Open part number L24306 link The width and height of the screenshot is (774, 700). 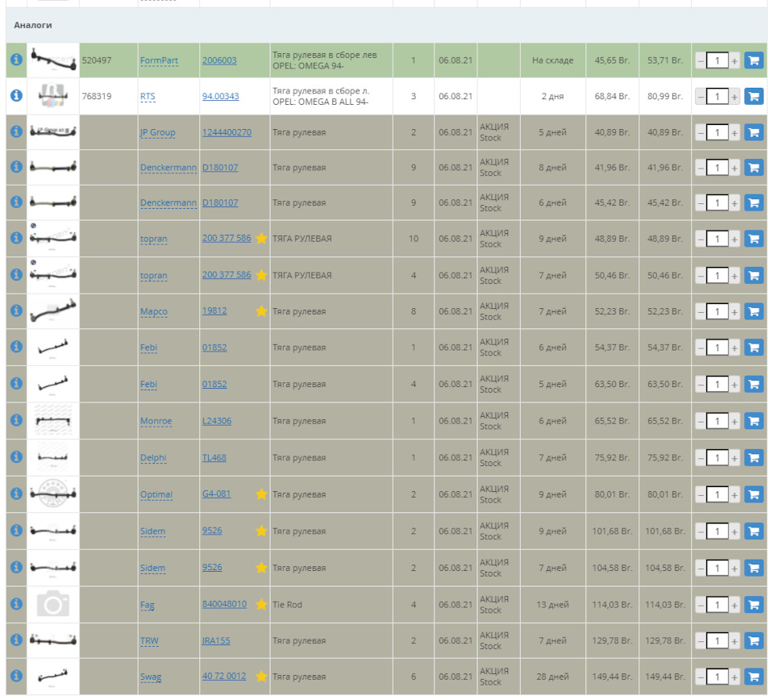pyautogui.click(x=216, y=421)
